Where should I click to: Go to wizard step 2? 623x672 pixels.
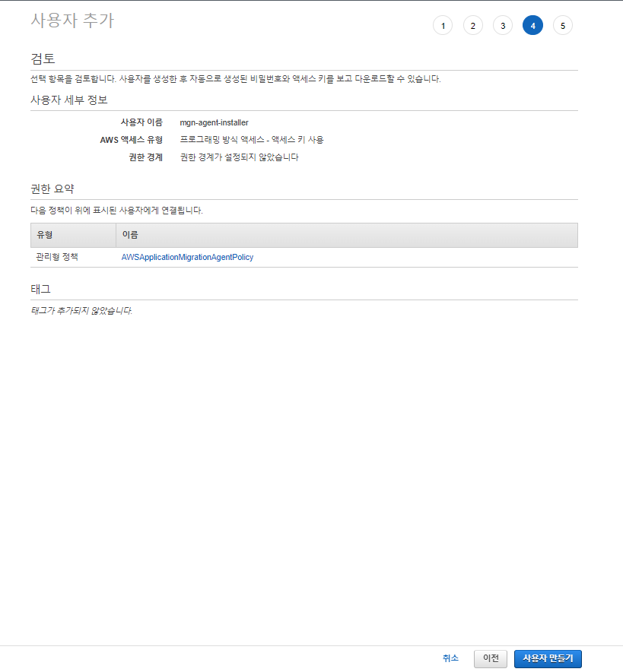pos(472,26)
